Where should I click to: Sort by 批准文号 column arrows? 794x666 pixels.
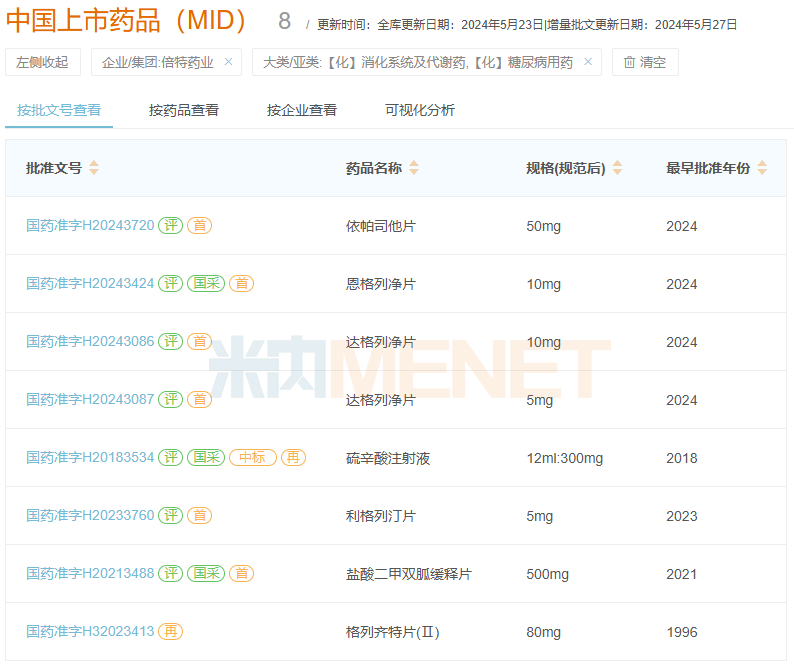(94, 168)
